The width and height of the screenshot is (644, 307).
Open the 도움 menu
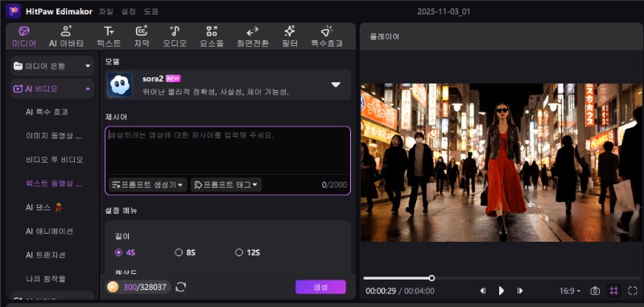pyautogui.click(x=151, y=11)
